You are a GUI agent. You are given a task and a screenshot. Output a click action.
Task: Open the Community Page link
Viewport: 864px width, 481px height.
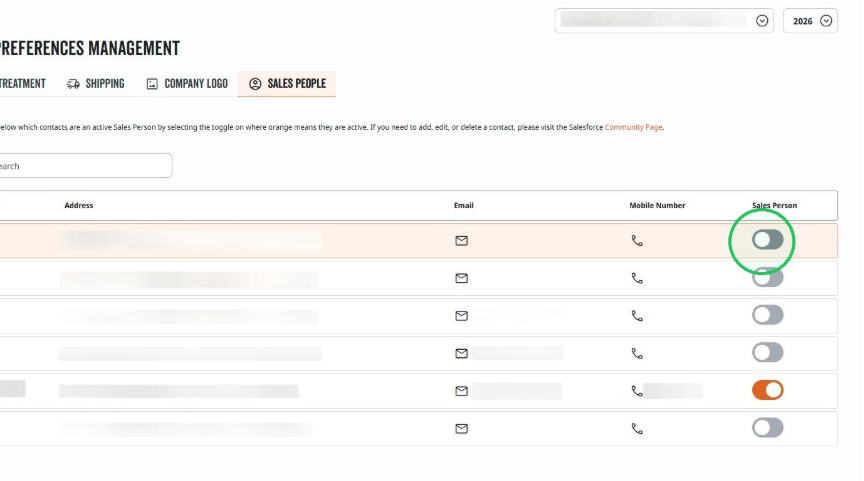(x=633, y=127)
